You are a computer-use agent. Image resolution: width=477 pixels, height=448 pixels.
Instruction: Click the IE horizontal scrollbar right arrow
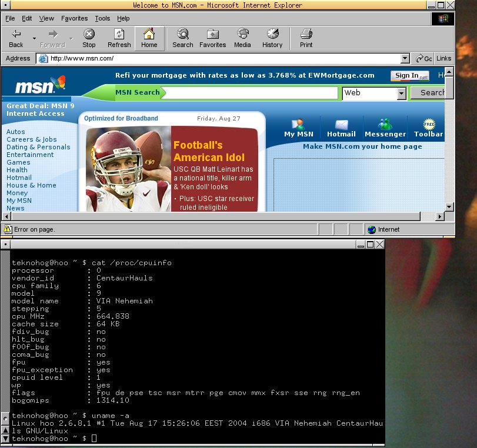439,216
